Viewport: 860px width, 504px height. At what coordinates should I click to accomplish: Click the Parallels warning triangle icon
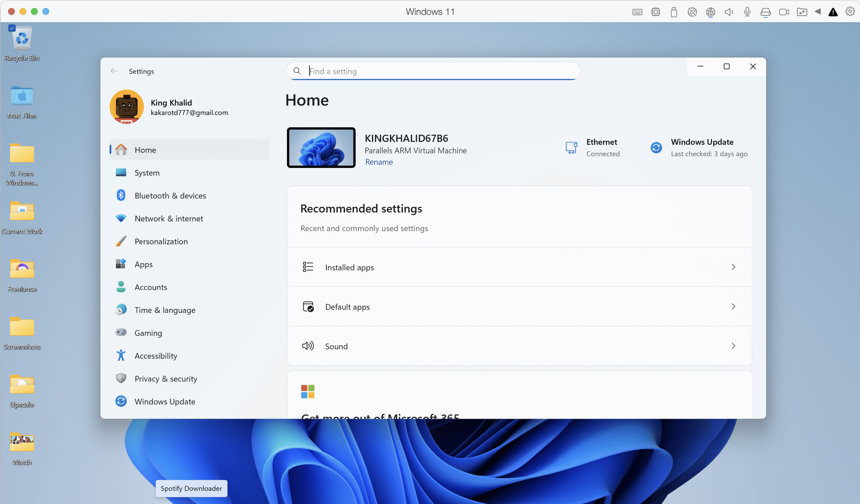[x=833, y=12]
